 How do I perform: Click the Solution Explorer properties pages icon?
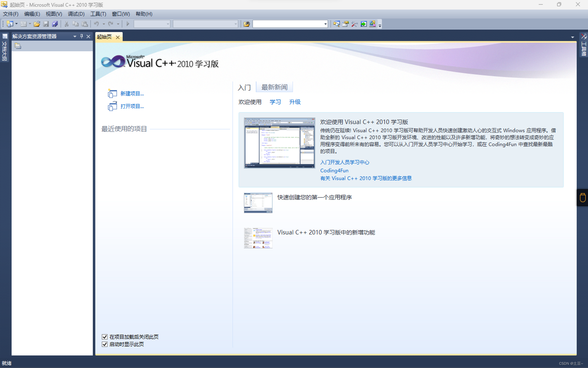pos(18,46)
